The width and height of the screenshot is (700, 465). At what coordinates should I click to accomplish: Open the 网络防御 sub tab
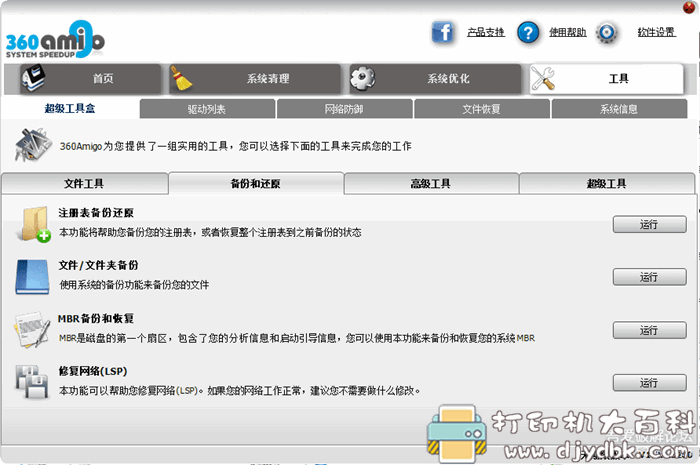tap(344, 109)
